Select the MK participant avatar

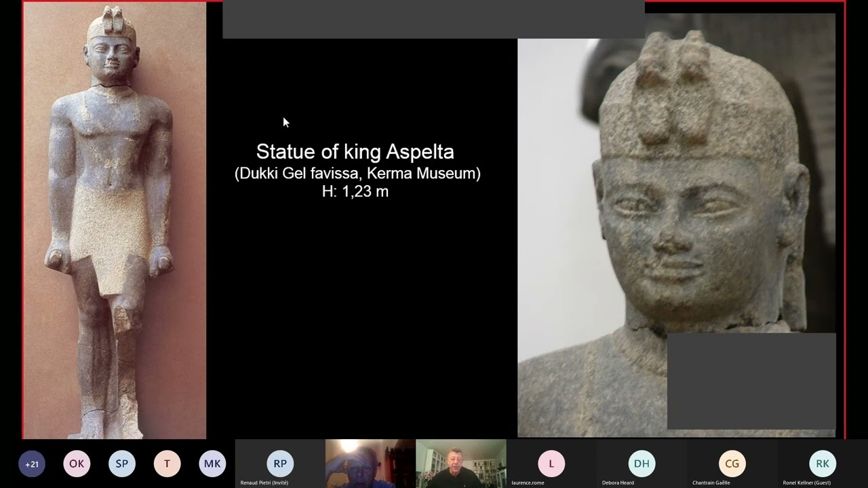[212, 464]
